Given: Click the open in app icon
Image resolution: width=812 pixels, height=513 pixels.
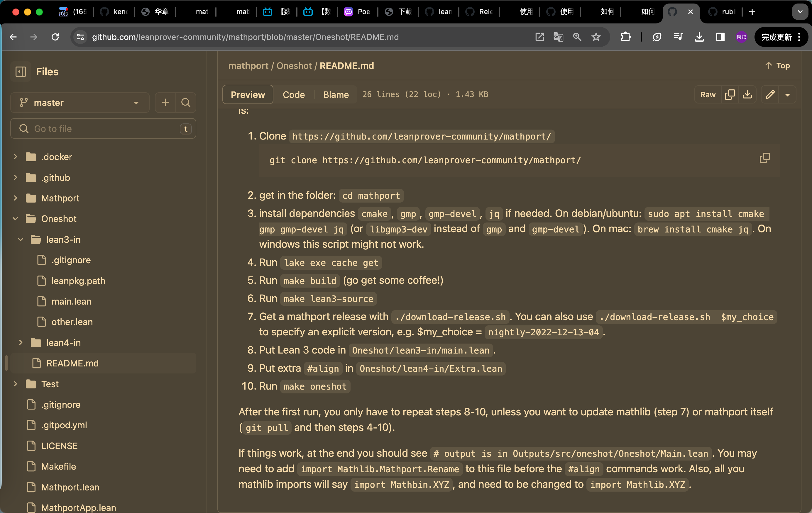Looking at the screenshot, I should [539, 37].
